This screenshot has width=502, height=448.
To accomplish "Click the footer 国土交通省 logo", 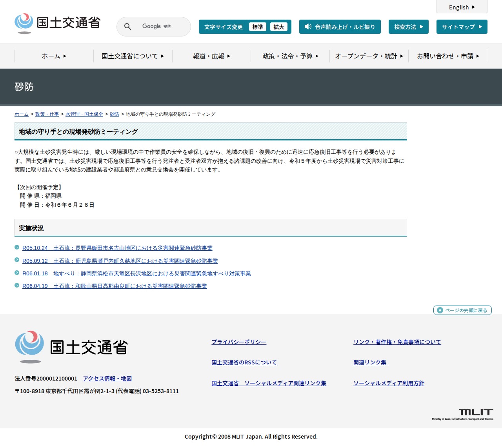I will coord(71,347).
